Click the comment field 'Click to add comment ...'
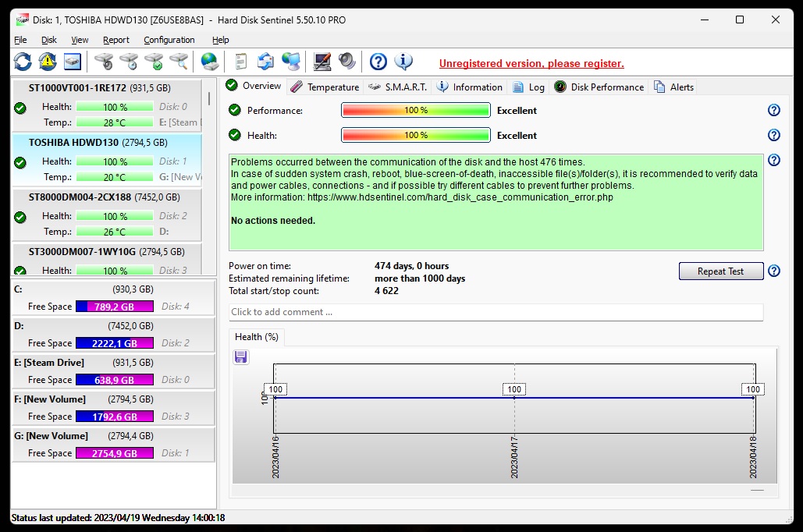803x532 pixels. point(496,312)
